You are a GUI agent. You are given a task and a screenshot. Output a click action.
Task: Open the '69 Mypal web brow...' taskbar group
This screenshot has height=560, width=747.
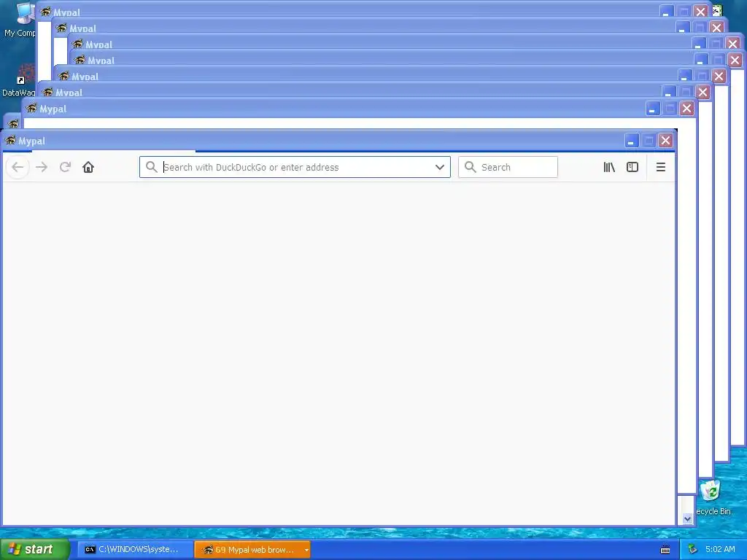[x=252, y=550]
